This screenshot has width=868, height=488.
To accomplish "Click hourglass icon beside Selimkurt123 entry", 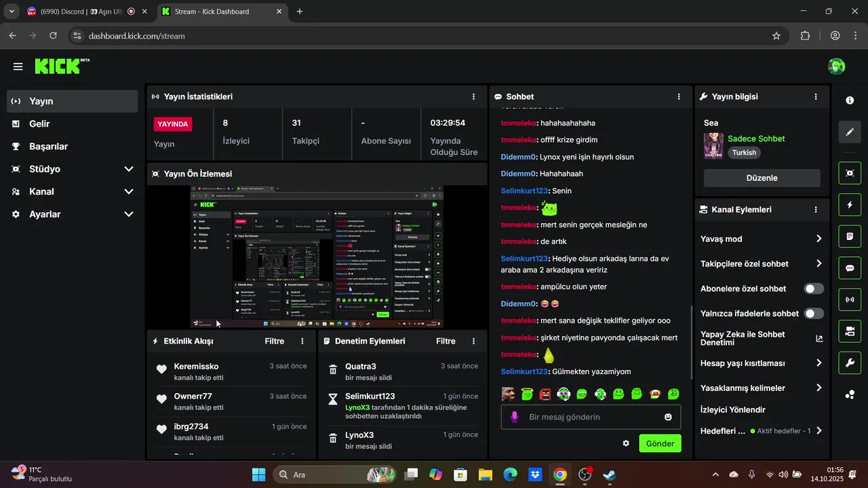I will pyautogui.click(x=333, y=399).
